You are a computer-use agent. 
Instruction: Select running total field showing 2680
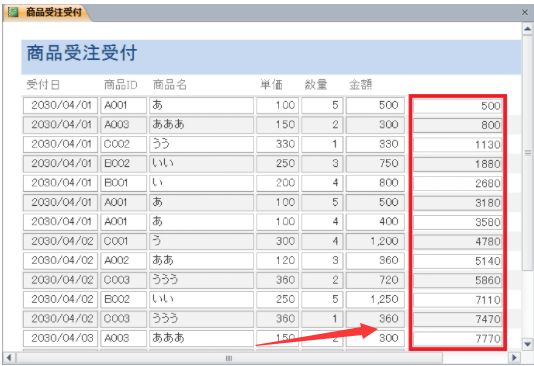click(457, 184)
